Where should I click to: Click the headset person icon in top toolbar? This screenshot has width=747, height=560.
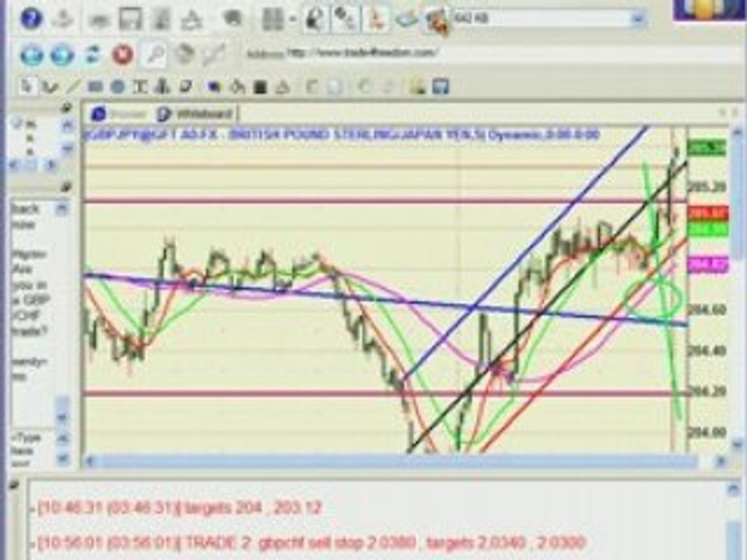click(315, 19)
